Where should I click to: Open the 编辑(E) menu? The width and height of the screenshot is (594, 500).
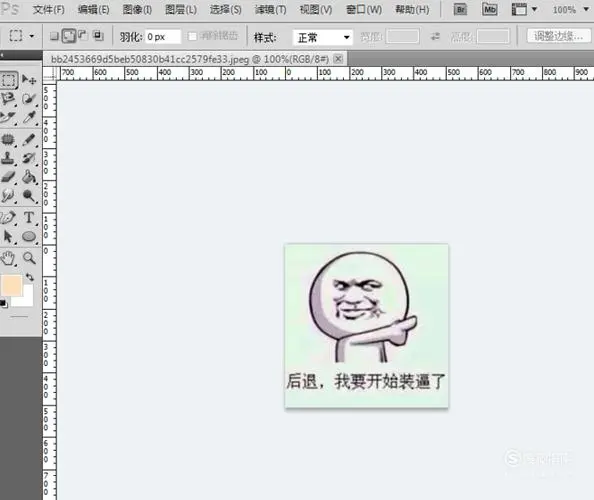click(x=94, y=9)
